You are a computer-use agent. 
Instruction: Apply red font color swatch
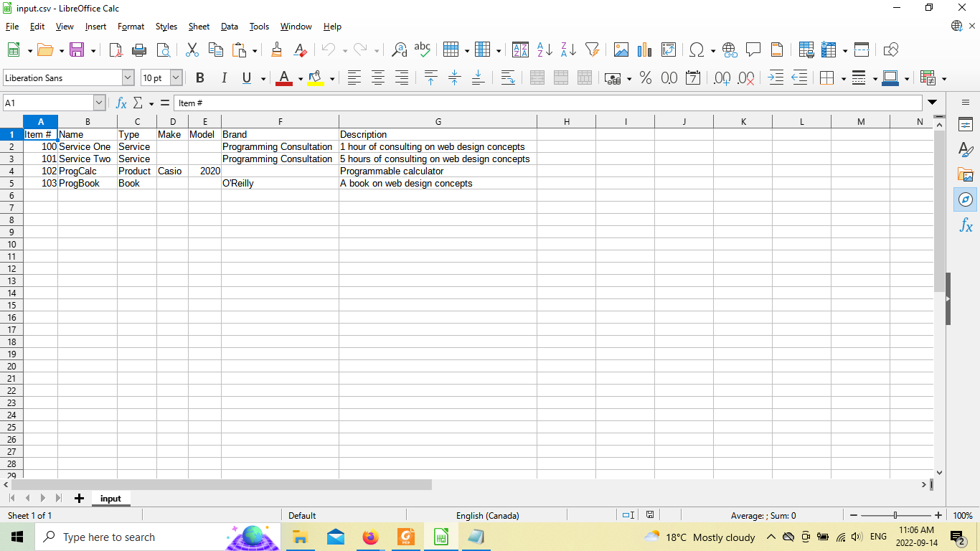pyautogui.click(x=284, y=78)
